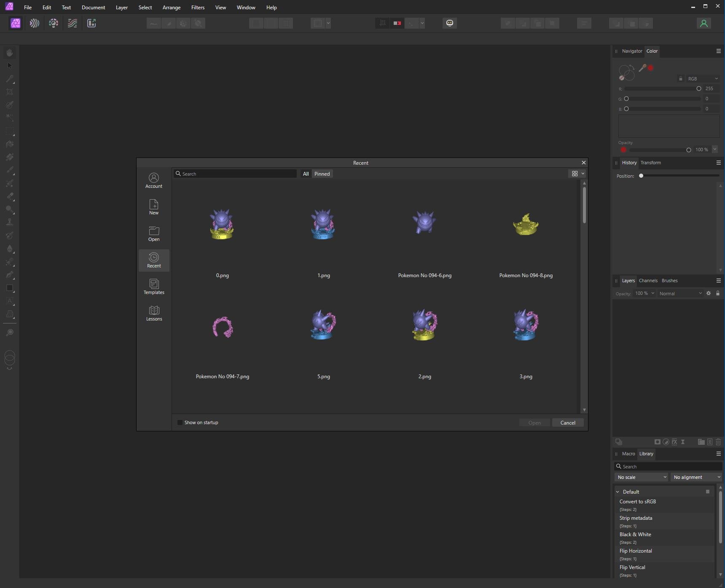Click the Library panel Search field
The width and height of the screenshot is (725, 588).
(669, 466)
